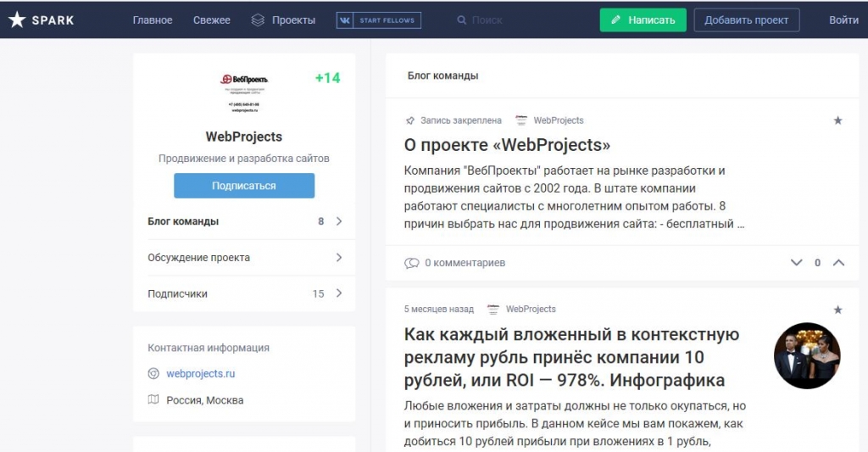
Task: Click the pin icon of pinned post
Action: click(410, 120)
